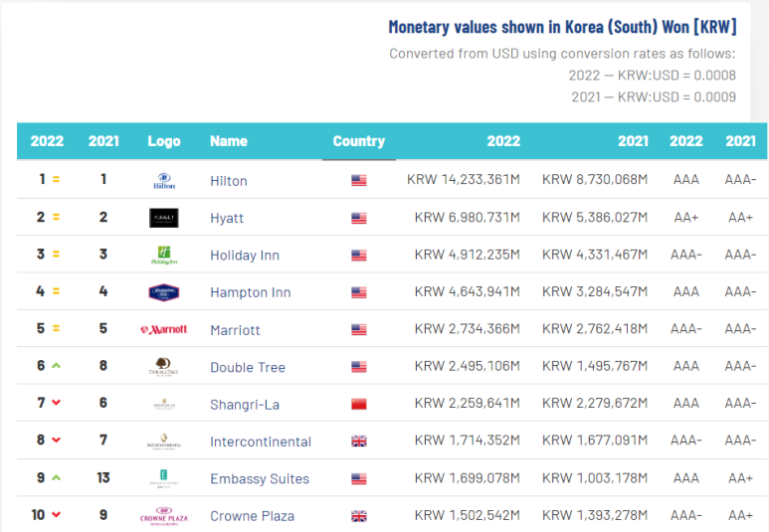Click the green up arrow beside rank 9
The width and height of the screenshot is (769, 532).
pyautogui.click(x=57, y=477)
